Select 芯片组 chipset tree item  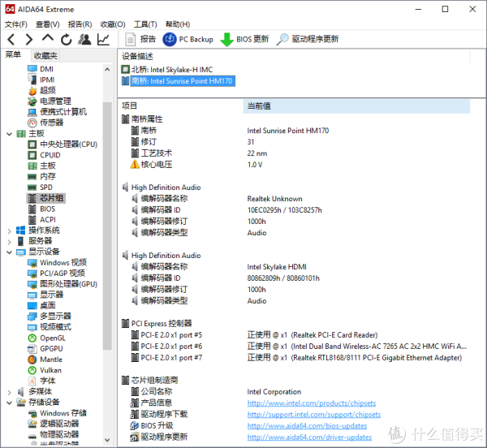(45, 198)
